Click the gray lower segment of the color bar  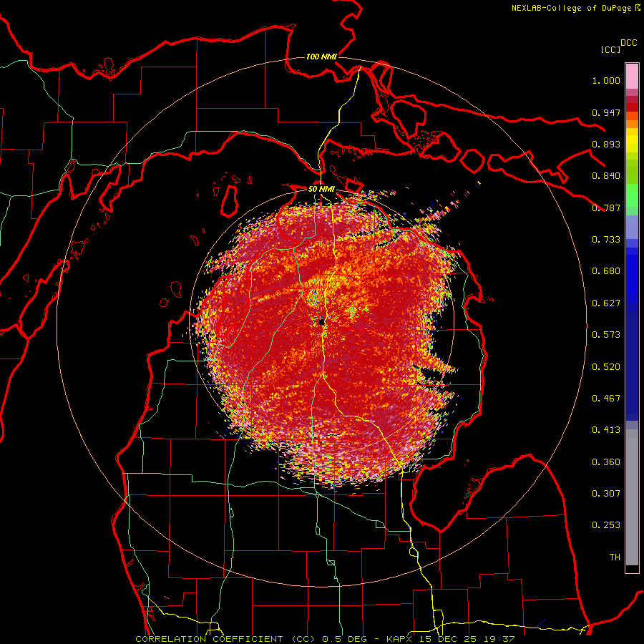pyautogui.click(x=632, y=497)
